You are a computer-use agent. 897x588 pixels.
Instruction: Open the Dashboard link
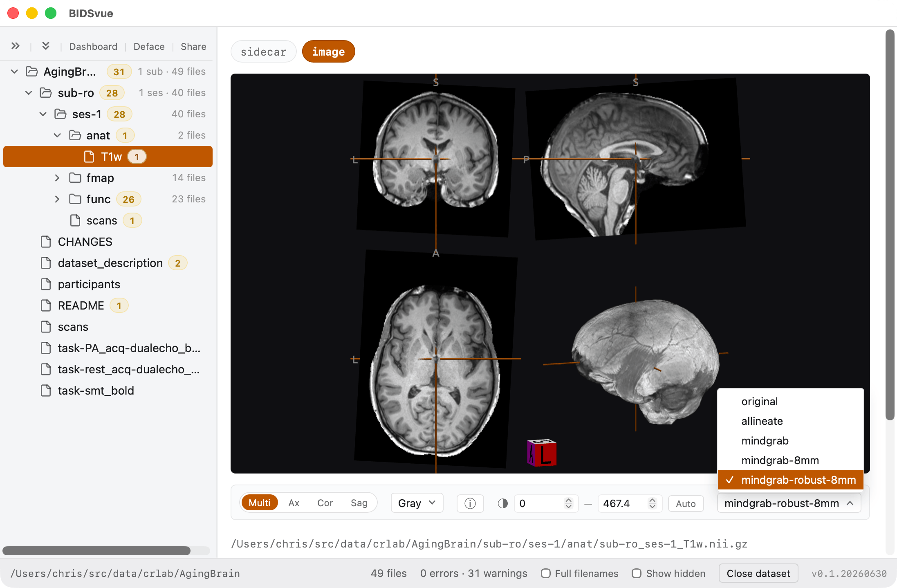93,47
